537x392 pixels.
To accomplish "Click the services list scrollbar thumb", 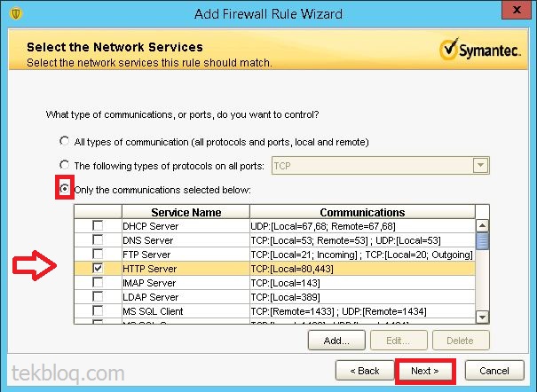I will 482,241.
